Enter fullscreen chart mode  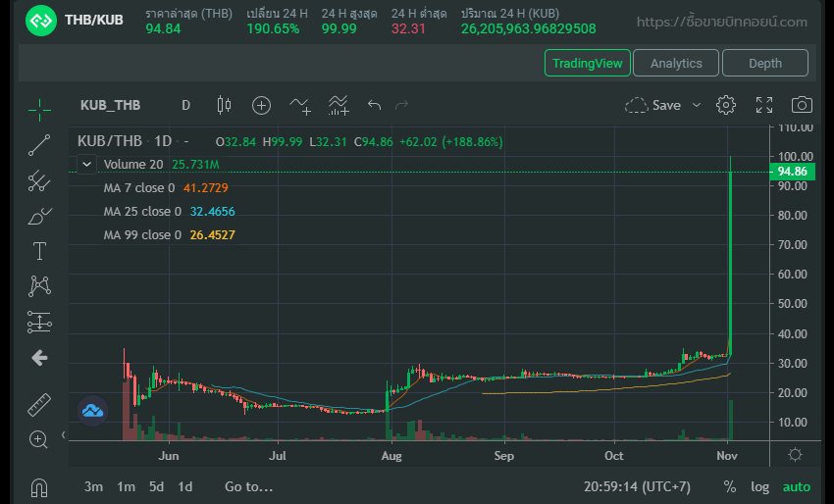click(x=764, y=105)
